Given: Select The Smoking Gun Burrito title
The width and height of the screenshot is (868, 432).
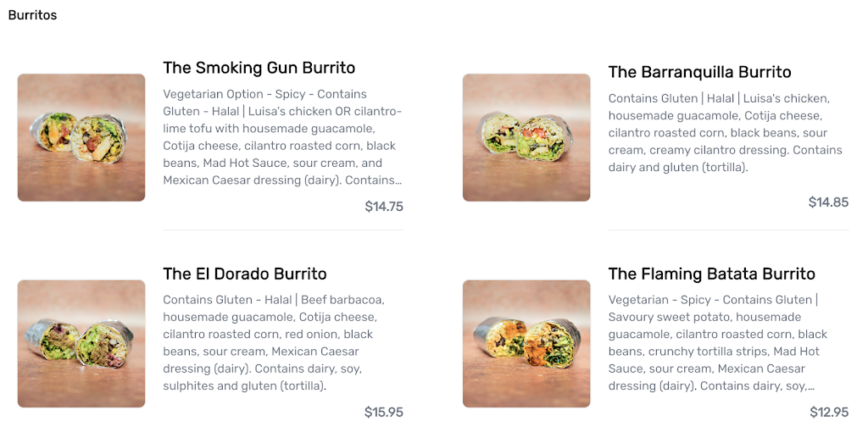Looking at the screenshot, I should point(259,68).
